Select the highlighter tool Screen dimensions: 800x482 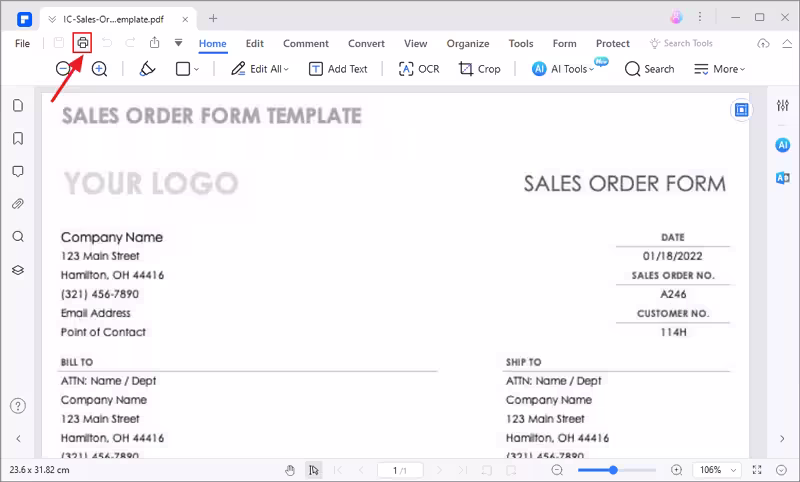pos(147,68)
